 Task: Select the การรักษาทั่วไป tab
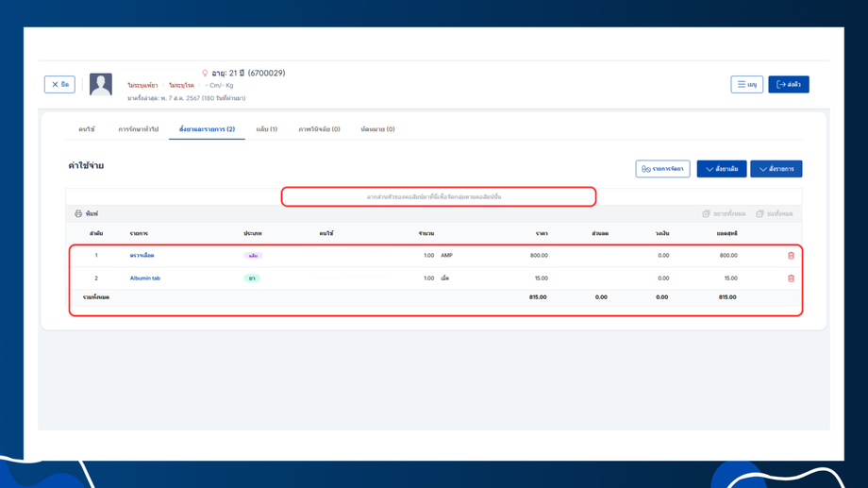[138, 129]
